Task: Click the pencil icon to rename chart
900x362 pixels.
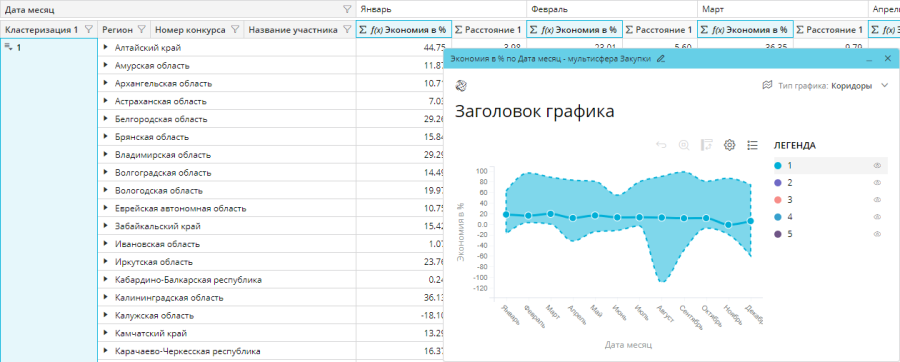Action: click(661, 59)
